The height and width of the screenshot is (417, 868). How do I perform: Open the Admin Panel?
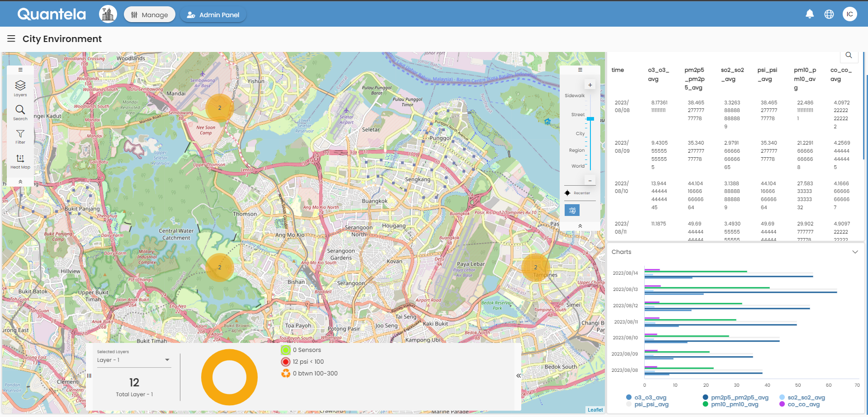213,15
